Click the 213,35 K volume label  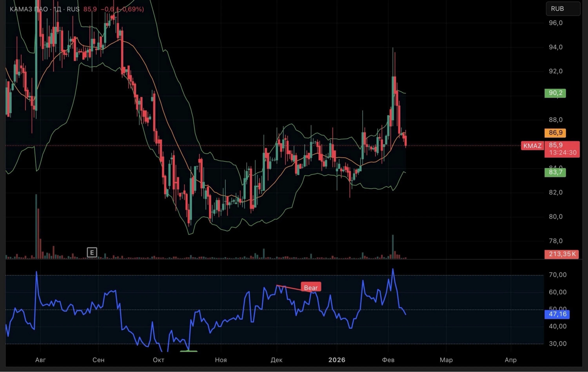[562, 254]
